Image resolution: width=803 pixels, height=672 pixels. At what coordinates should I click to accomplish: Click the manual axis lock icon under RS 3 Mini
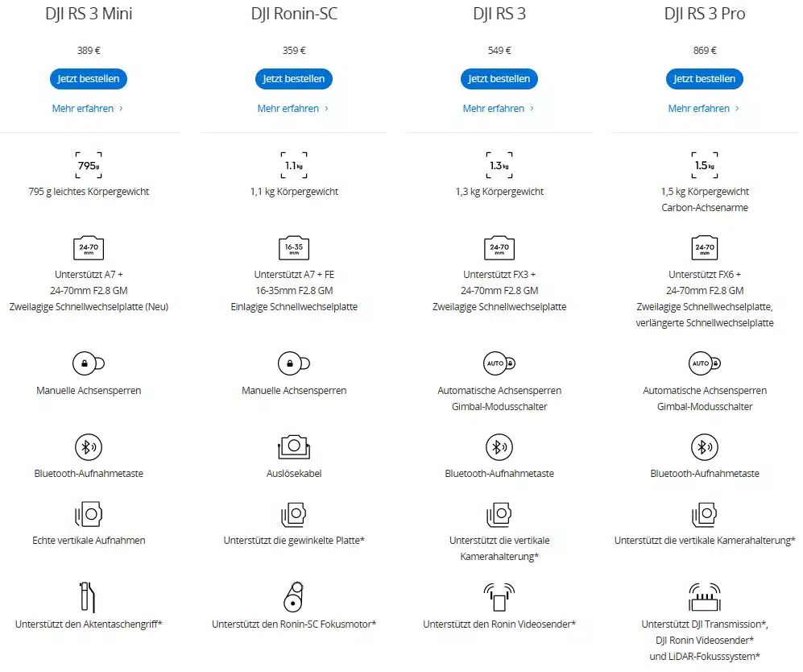[x=89, y=363]
